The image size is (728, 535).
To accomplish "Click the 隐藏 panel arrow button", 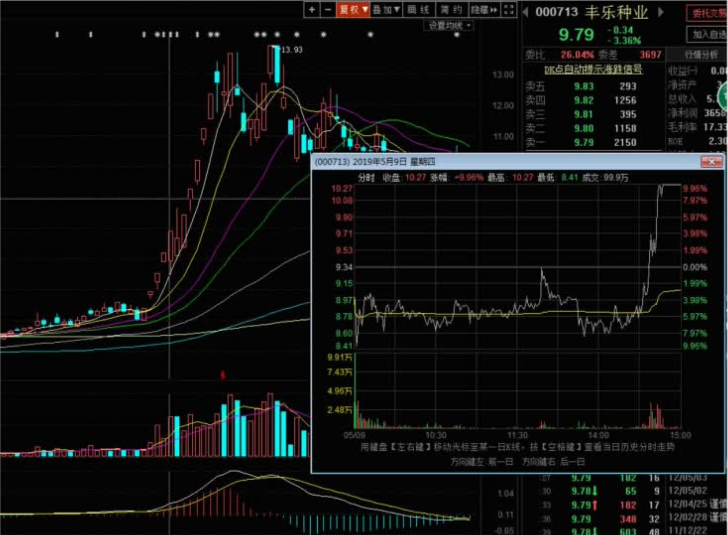I will pos(484,9).
